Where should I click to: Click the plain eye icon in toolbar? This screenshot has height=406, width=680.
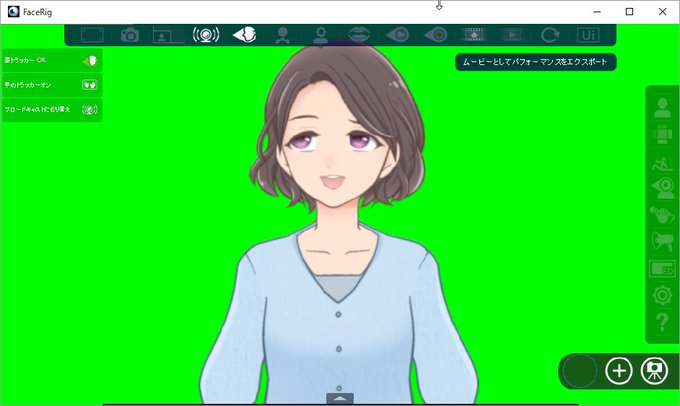[436, 35]
